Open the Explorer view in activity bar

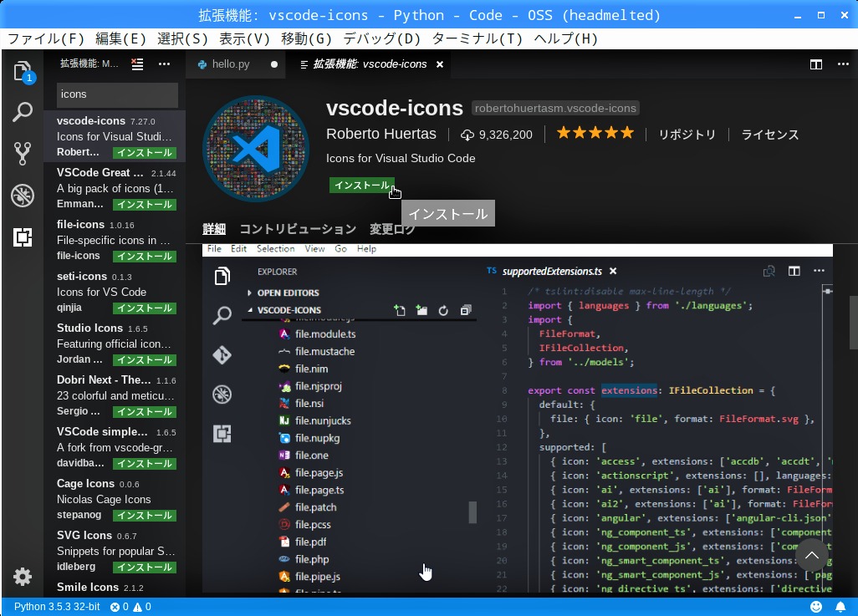click(x=23, y=71)
